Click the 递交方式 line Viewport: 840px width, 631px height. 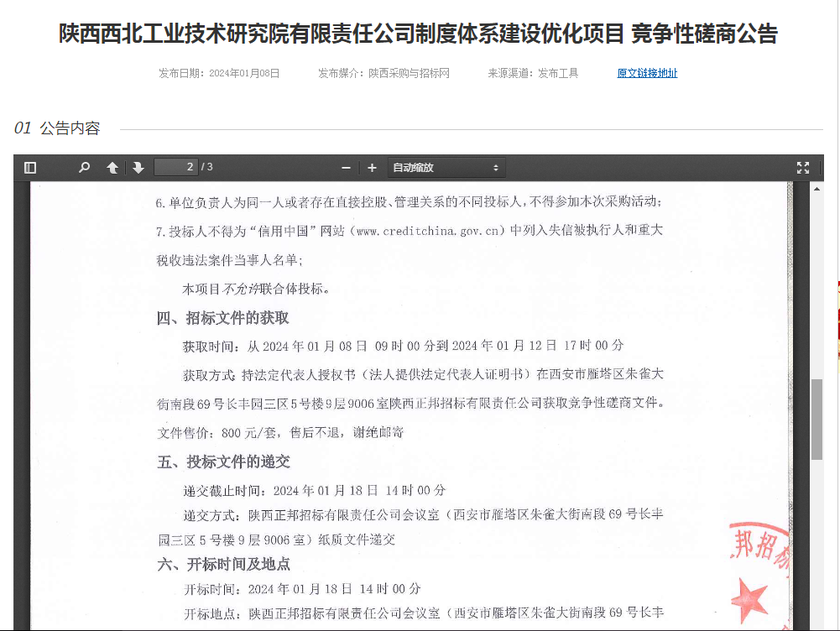tap(423, 514)
